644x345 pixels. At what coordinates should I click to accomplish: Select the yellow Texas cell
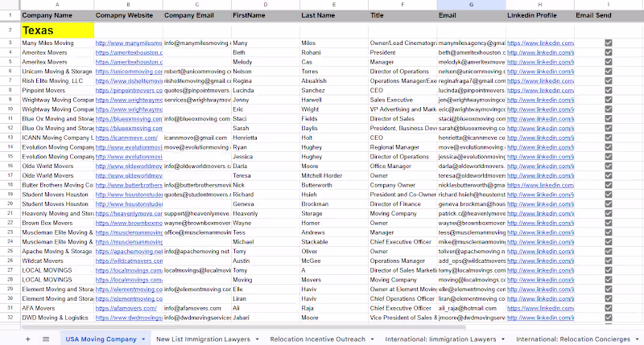pos(57,31)
